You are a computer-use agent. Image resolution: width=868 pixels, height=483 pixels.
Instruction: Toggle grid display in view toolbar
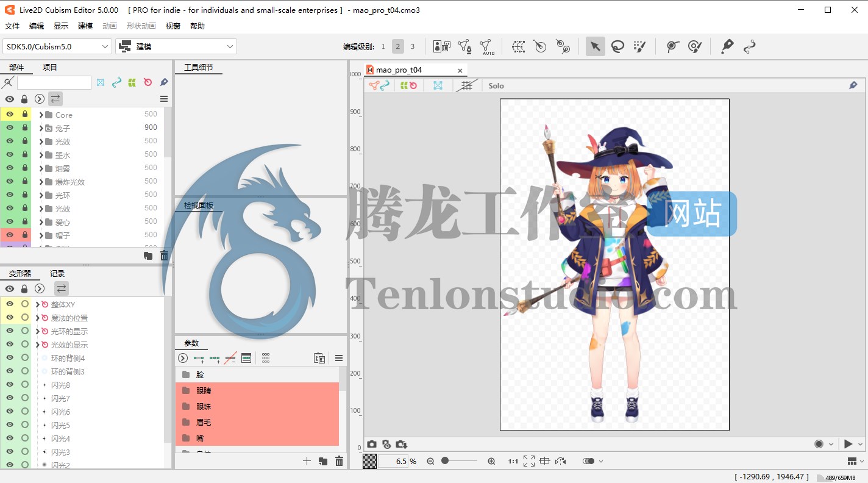466,85
